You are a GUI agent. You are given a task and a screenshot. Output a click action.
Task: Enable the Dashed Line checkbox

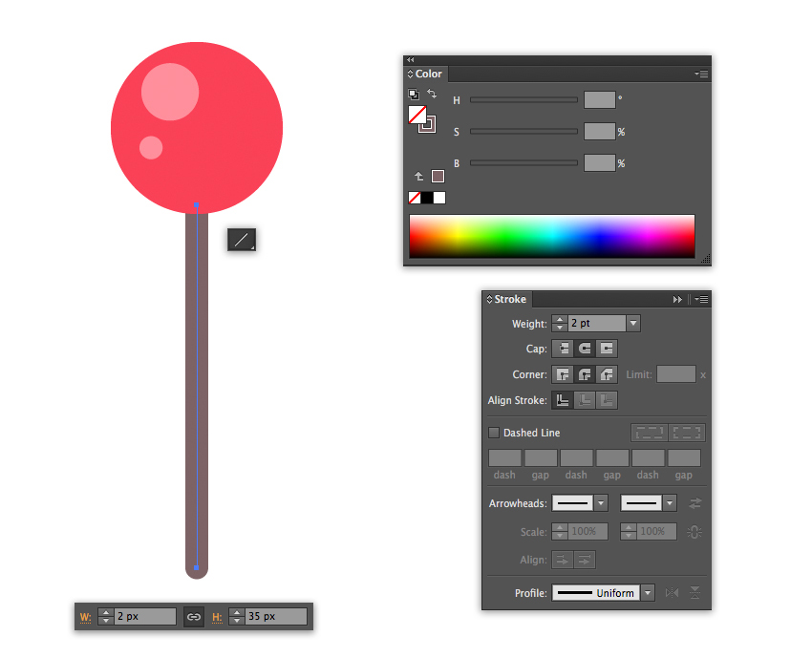[494, 433]
